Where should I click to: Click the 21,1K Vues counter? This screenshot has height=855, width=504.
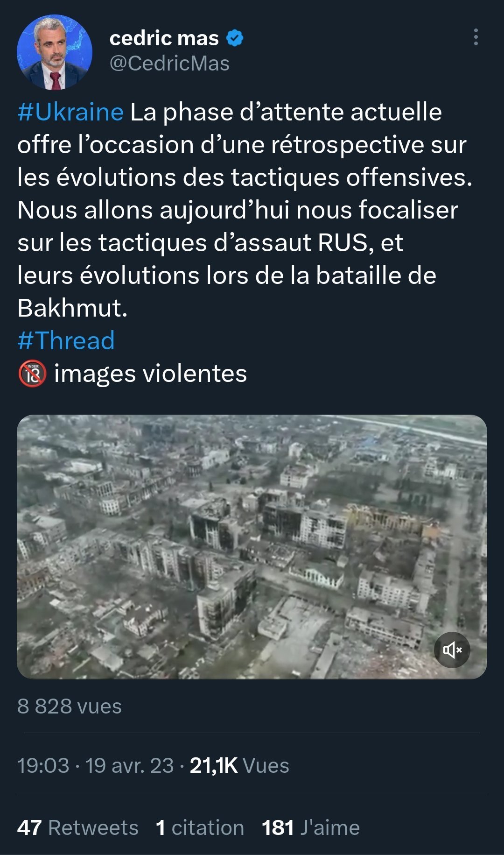click(x=239, y=765)
